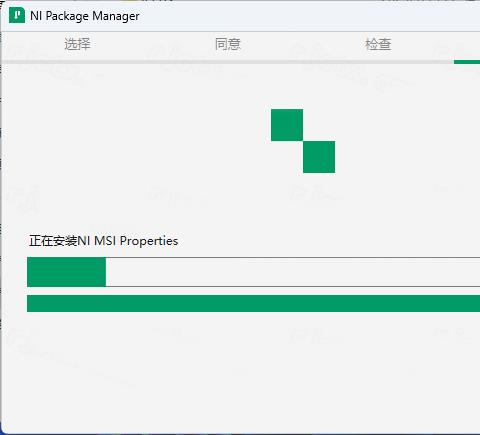Click the gray step line under 检查
The image size is (480, 435).
point(378,62)
